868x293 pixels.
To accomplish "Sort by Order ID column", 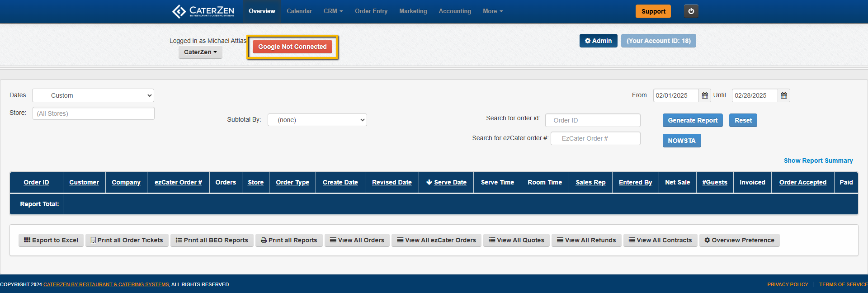I will [x=36, y=182].
